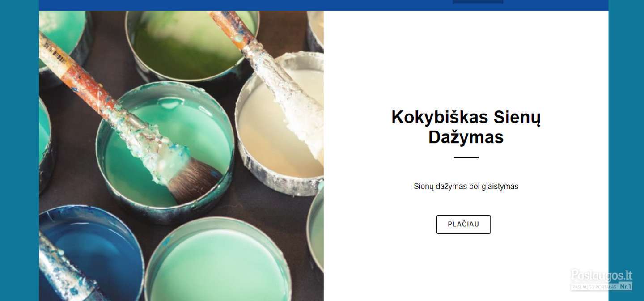
Task: Click the Nr.1 badge in the watermark
Action: click(625, 287)
